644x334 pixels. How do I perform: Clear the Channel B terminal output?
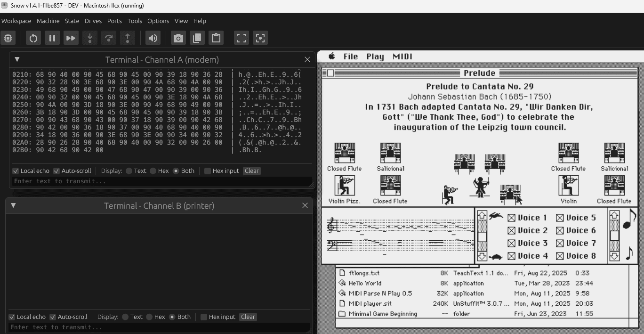point(248,317)
